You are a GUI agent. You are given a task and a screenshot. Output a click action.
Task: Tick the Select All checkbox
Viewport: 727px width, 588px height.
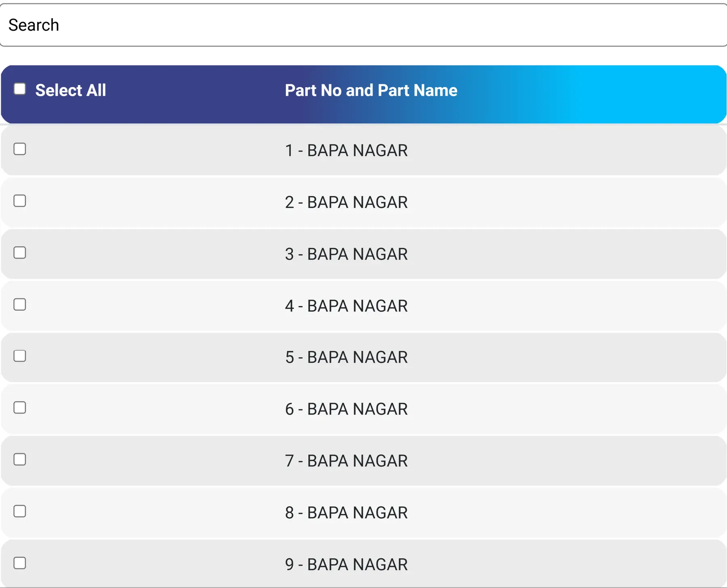coord(20,89)
